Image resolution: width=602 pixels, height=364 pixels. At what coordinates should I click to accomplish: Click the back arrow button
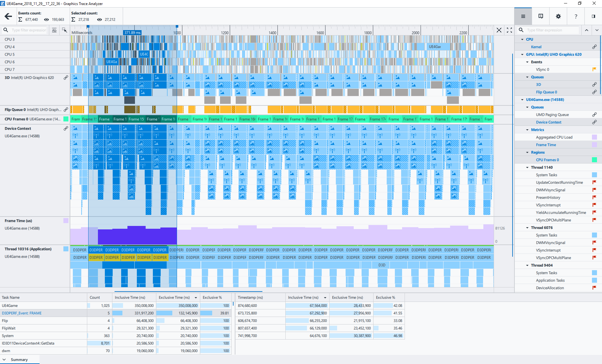coord(8,16)
